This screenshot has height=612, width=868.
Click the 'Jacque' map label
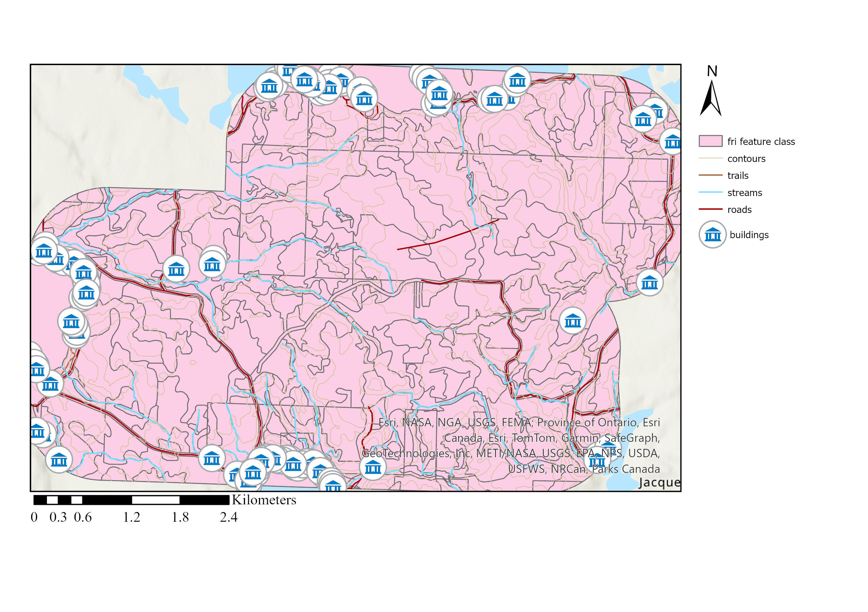[x=659, y=483]
